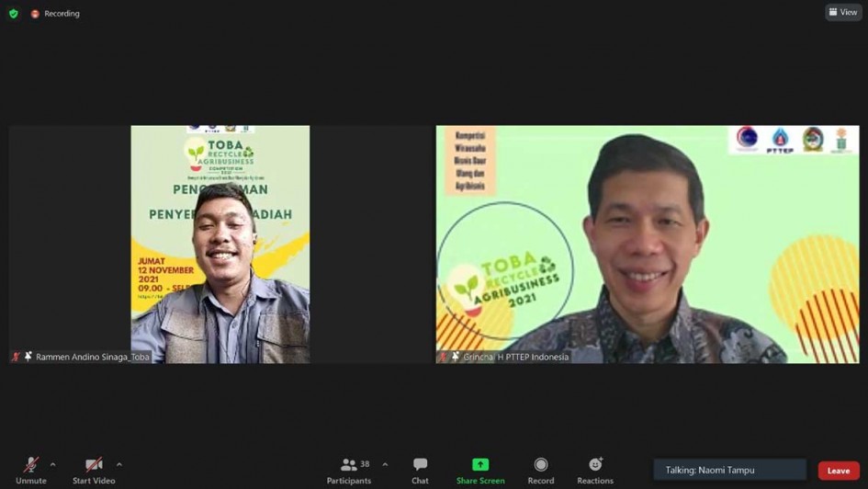Image resolution: width=868 pixels, height=489 pixels.
Task: Click the pin icon on Rammen's tile
Action: [x=28, y=357]
